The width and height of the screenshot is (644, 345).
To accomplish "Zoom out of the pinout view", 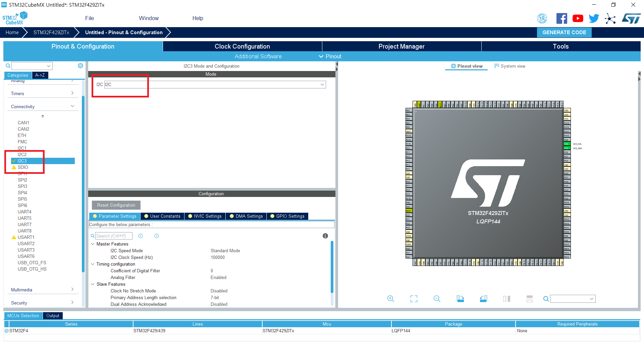I will pos(437,299).
